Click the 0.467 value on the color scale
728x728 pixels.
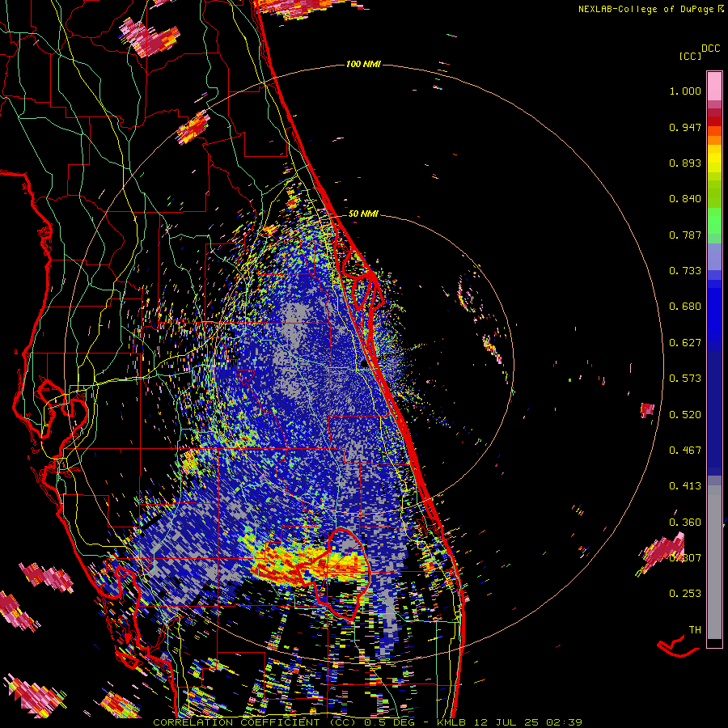(685, 451)
